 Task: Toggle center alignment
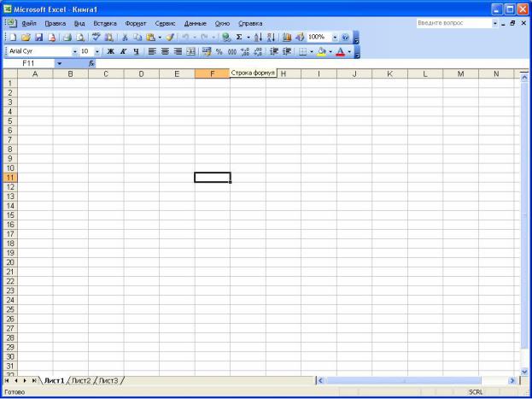coord(165,51)
